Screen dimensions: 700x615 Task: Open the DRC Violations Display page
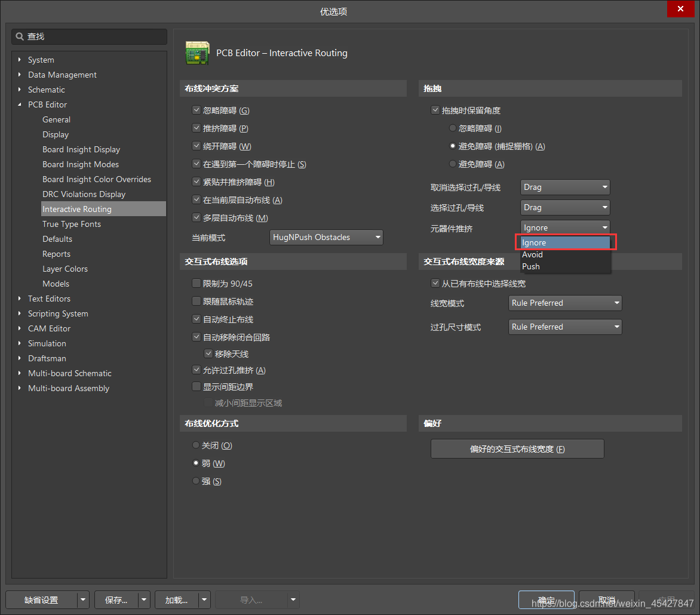pos(84,194)
